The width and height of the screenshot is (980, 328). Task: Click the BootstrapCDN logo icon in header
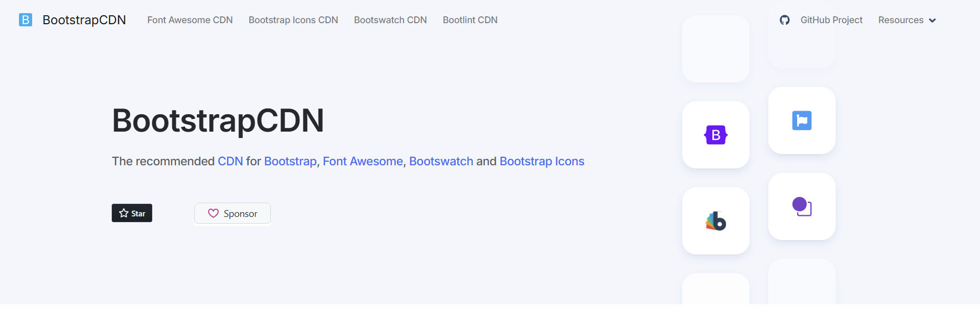point(25,20)
